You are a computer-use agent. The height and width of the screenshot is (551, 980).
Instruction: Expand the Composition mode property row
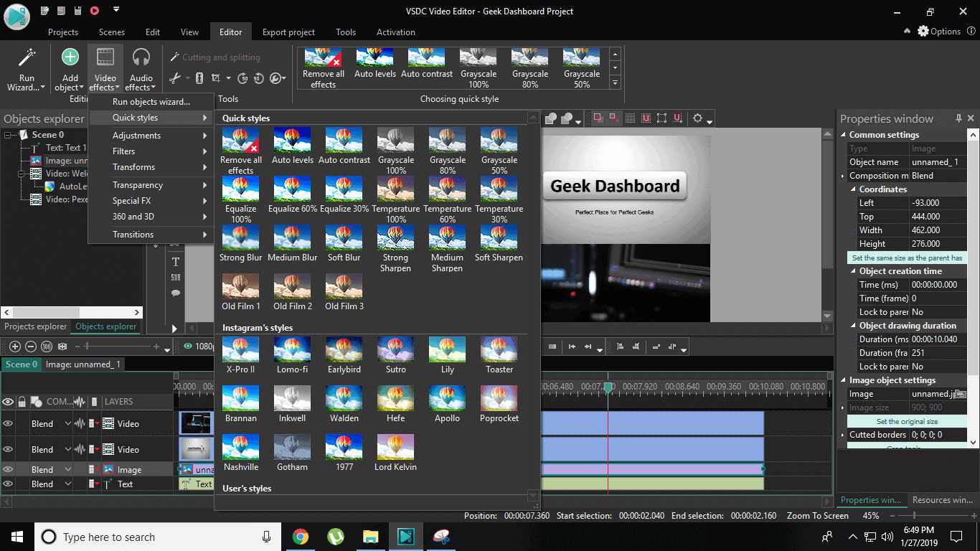[x=843, y=176]
